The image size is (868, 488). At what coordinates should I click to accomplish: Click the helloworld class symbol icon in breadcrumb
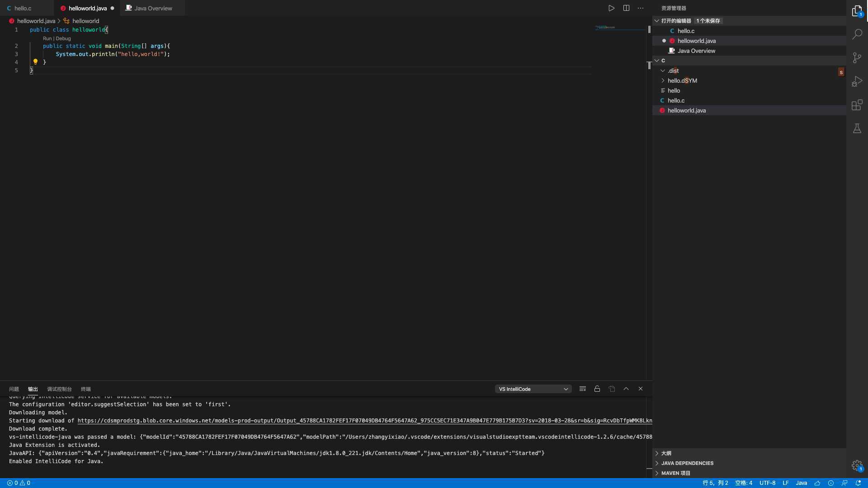[66, 21]
